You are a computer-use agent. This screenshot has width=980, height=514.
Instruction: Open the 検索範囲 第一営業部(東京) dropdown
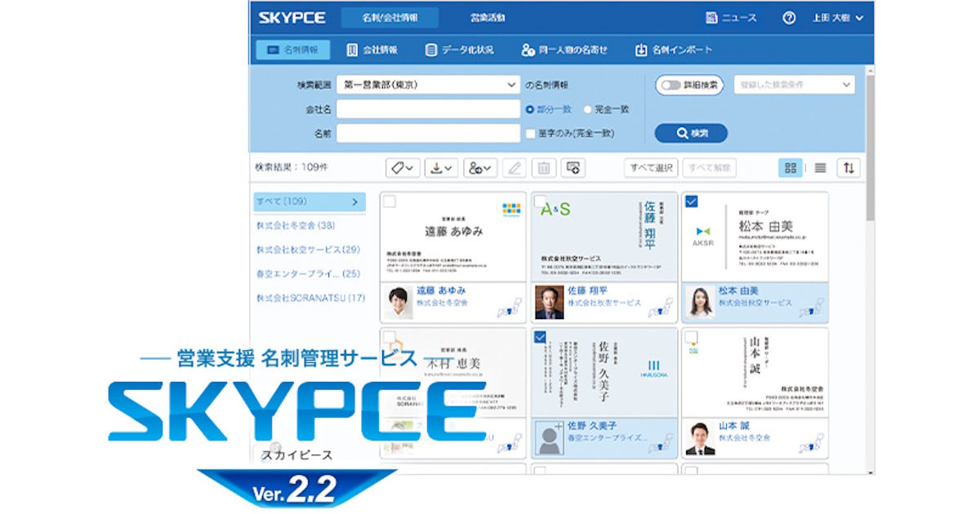428,84
